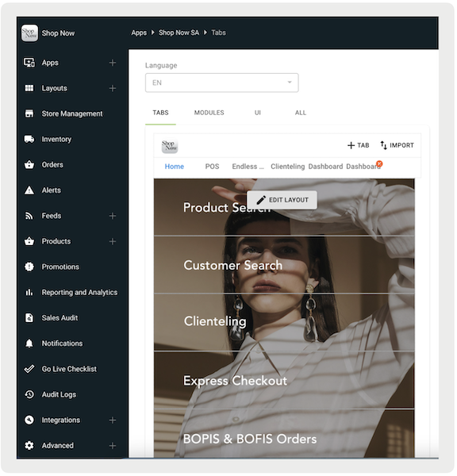457x476 pixels.
Task: Click the EDIT LAYOUT button
Action: tap(282, 200)
